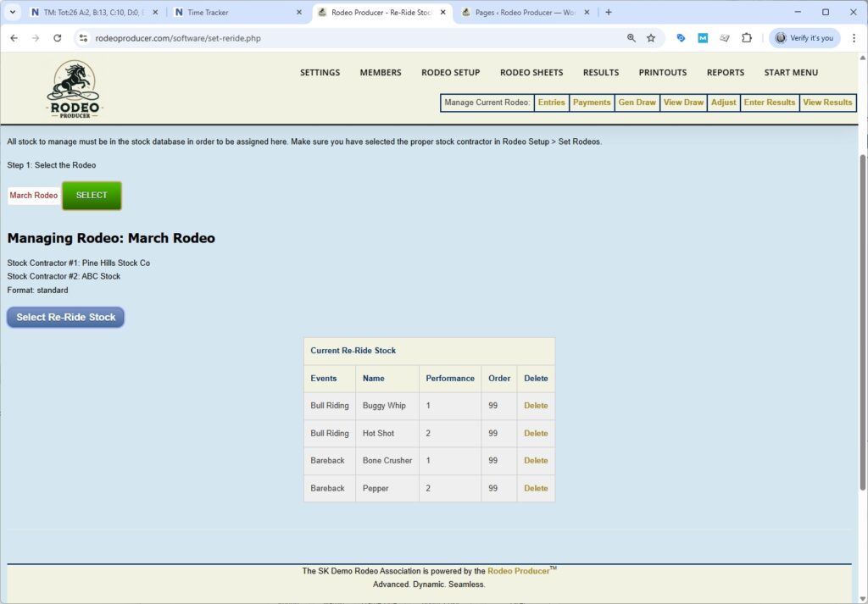Switch to the Time Tracker tab
Image resolution: width=868 pixels, height=604 pixels.
237,13
